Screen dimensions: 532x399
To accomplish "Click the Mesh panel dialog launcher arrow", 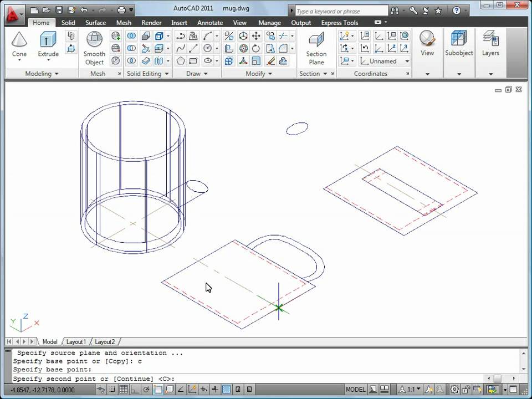I will click(x=119, y=74).
